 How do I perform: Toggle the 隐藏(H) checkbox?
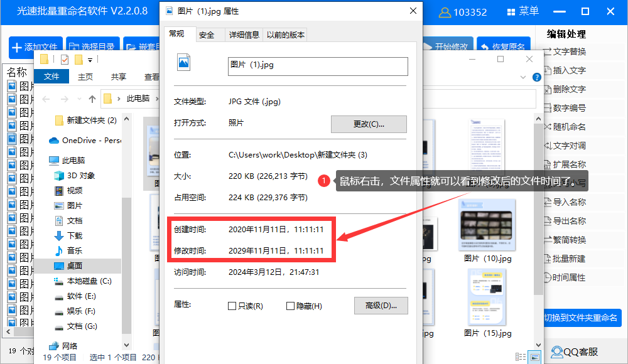(x=290, y=306)
